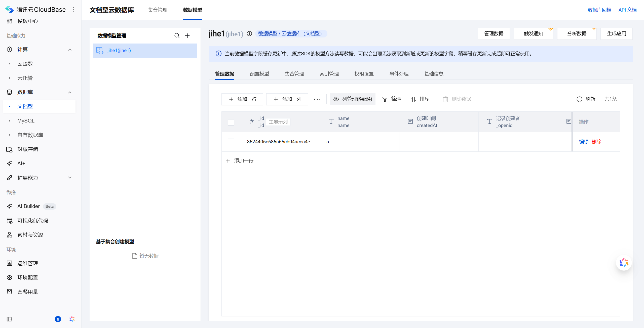
Task: Click the 管理数据 button at top right
Action: [x=494, y=34]
